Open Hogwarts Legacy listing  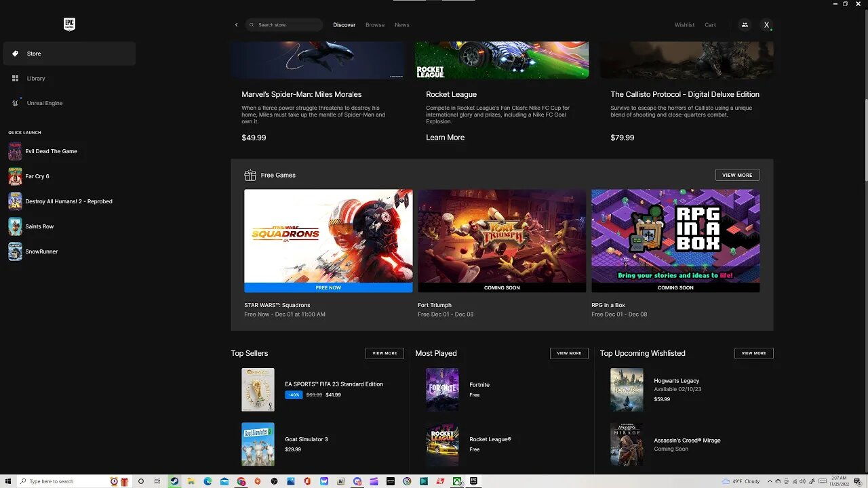(677, 381)
